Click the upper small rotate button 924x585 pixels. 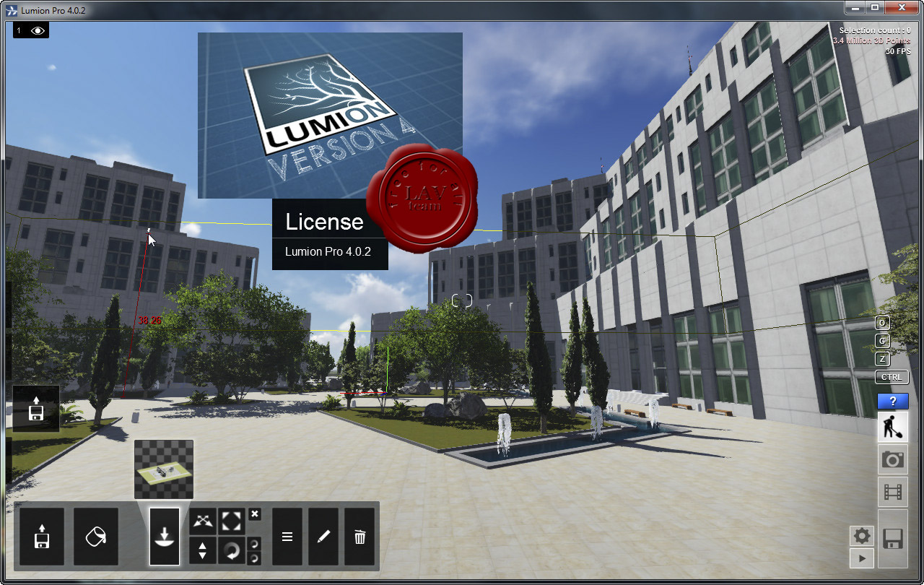[255, 543]
